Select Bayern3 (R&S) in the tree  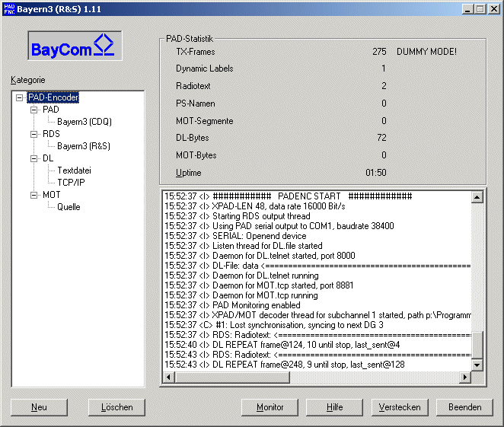[x=84, y=146]
